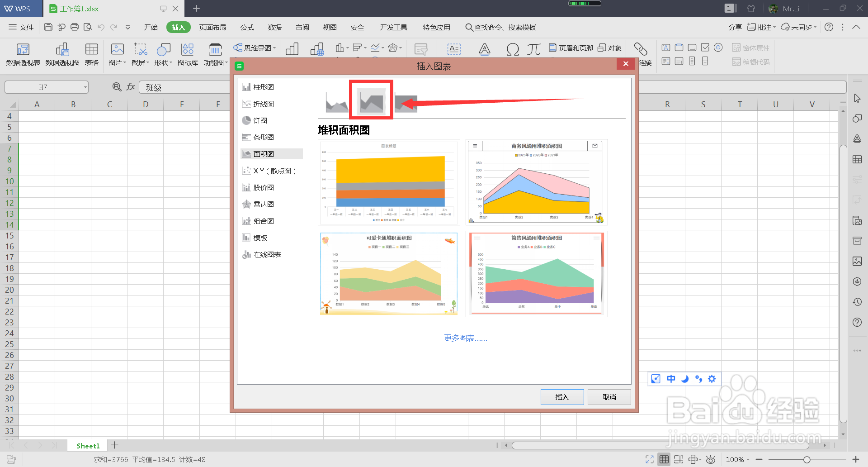Choose the 商务风通用堆积面积图 template thumbnail
This screenshot has width=868, height=467.
(x=537, y=182)
